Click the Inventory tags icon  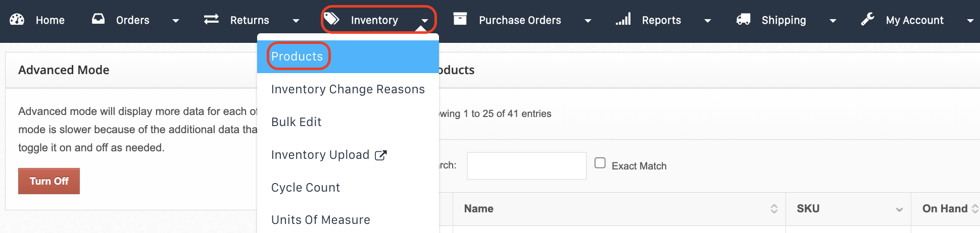pos(331,19)
